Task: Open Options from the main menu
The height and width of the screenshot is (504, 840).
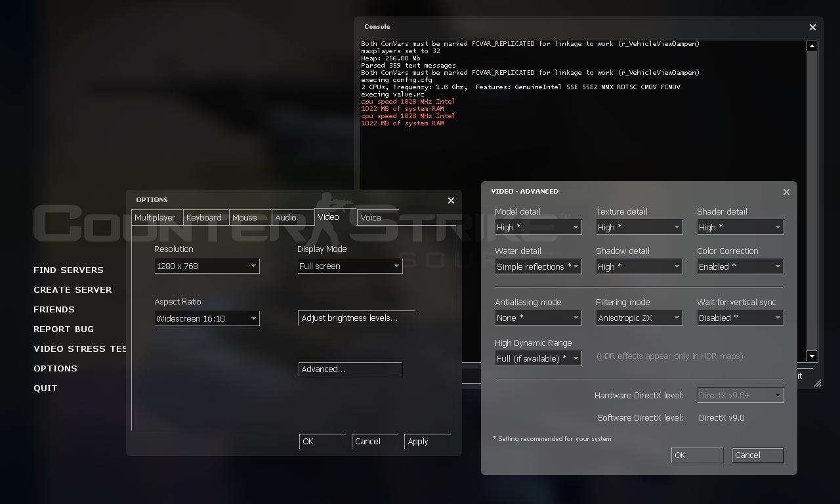Action: 55,368
